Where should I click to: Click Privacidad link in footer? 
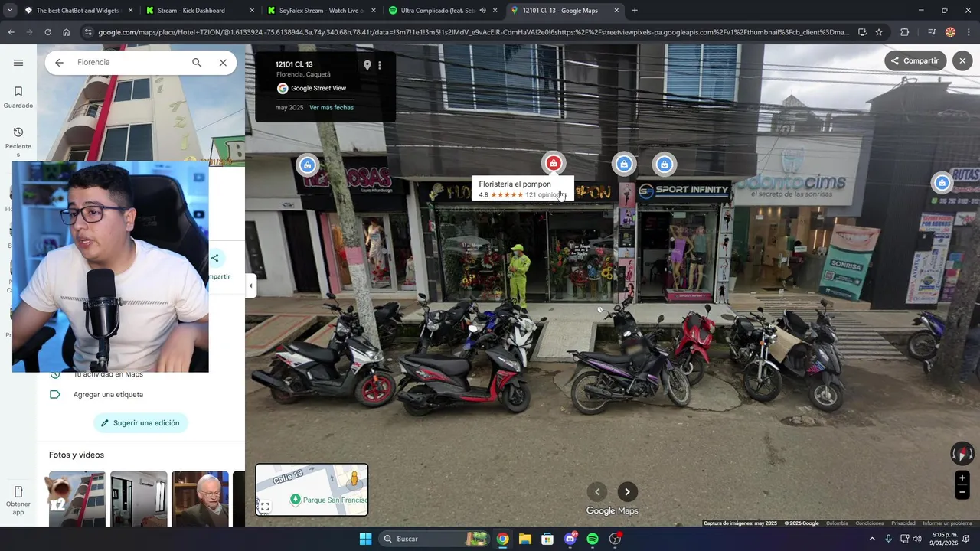[903, 523]
